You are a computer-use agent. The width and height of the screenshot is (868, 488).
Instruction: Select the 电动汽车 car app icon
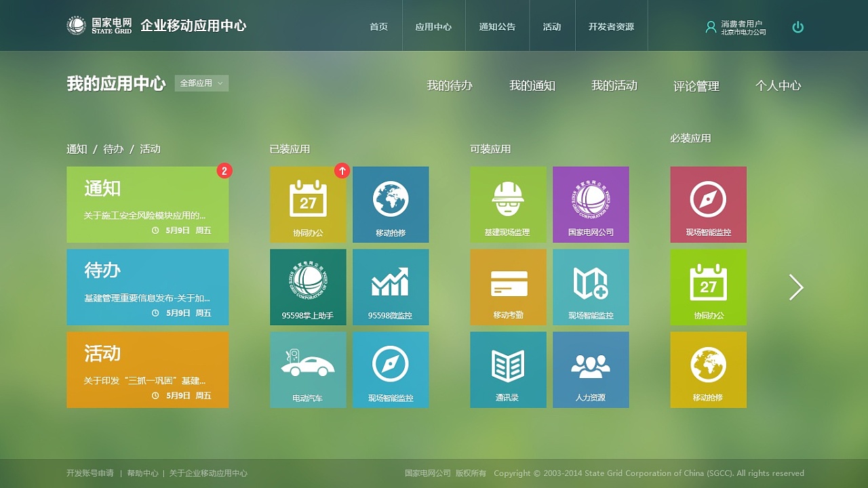(x=309, y=369)
